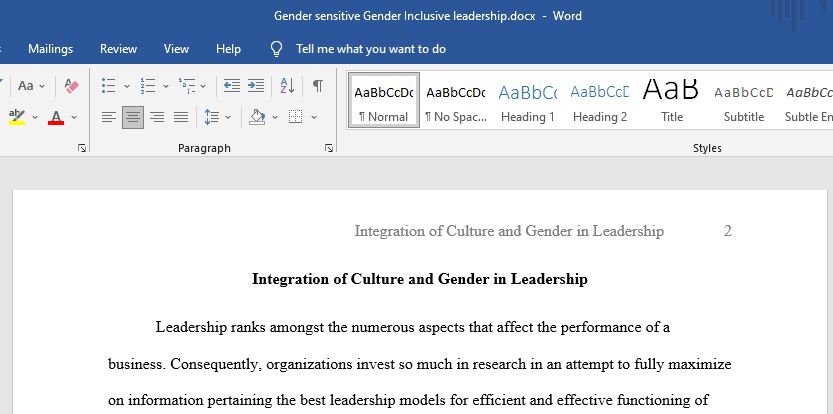
Task: Apply numbered list formatting
Action: click(148, 86)
